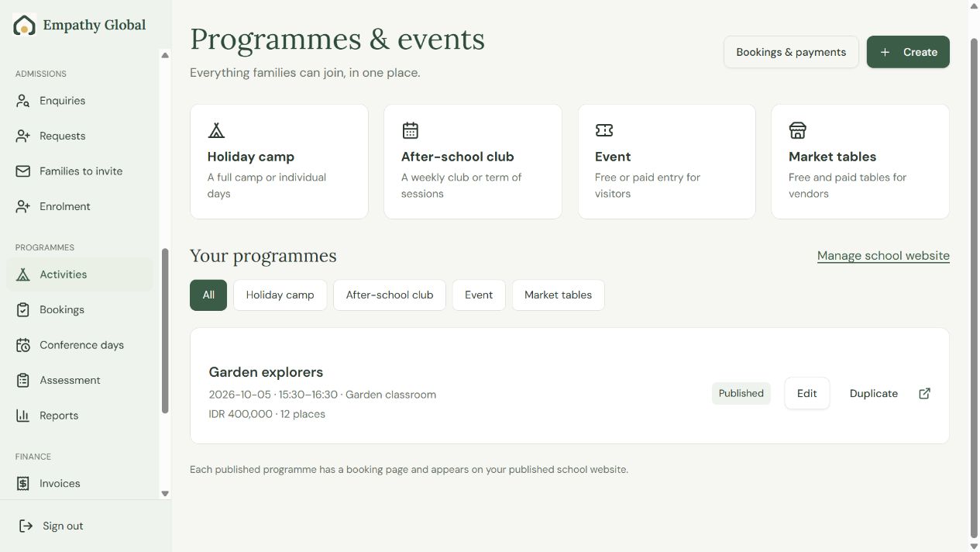
Task: Open Garden explorers booking page external-link icon
Action: [924, 393]
